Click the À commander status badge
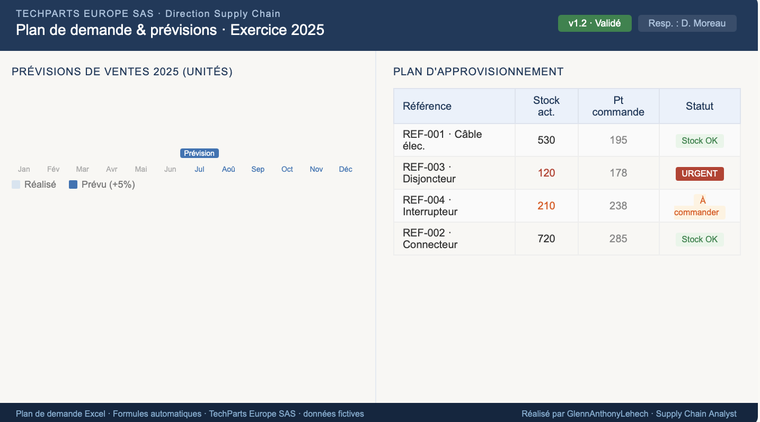Screen dimensions: 760x422 click(699, 206)
